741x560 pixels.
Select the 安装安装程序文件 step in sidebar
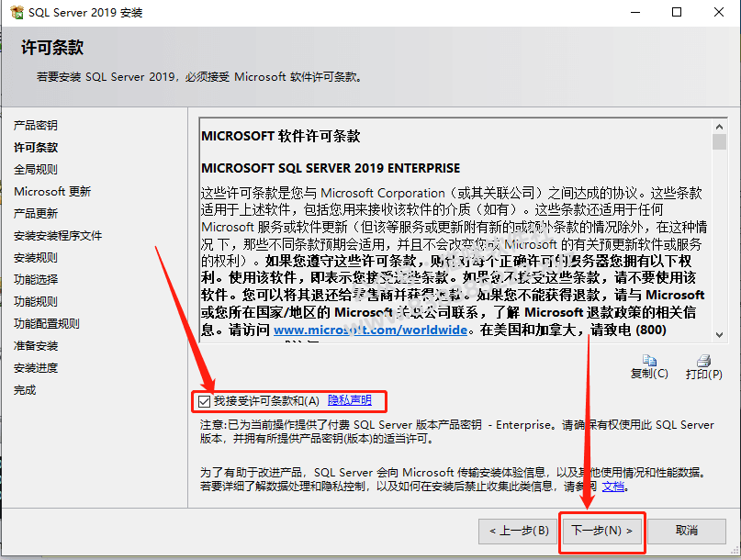58,235
